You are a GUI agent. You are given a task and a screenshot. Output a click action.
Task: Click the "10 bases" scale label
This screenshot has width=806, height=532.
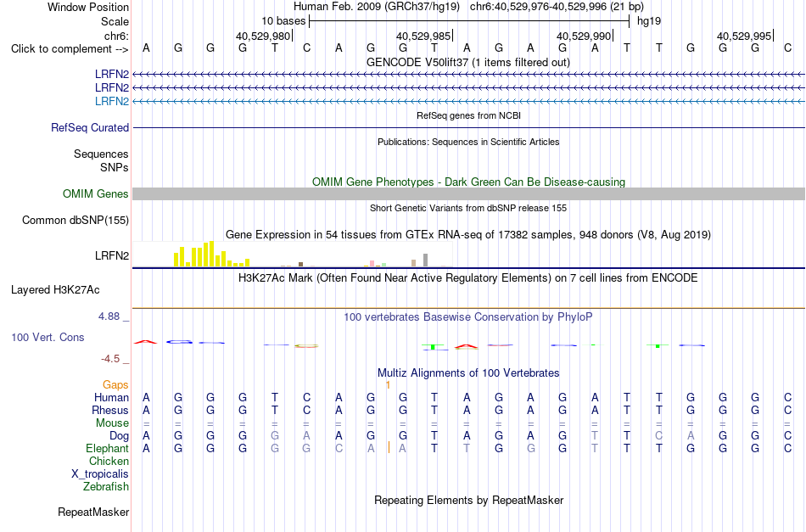(x=283, y=21)
